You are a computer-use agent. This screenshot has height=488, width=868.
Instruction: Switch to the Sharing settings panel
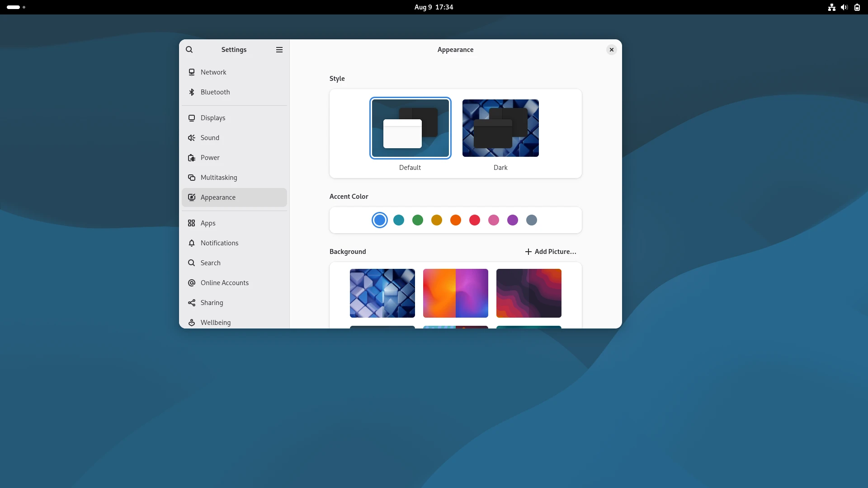pyautogui.click(x=211, y=303)
